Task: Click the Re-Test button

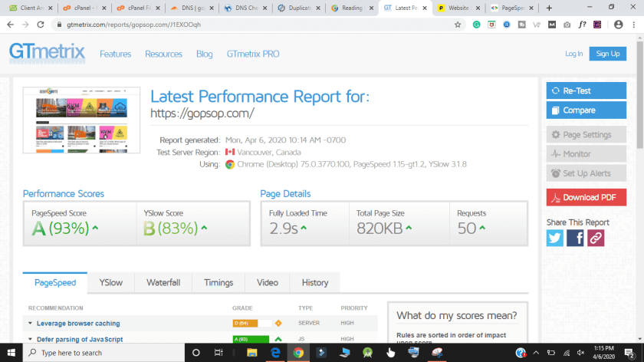Action: (586, 90)
